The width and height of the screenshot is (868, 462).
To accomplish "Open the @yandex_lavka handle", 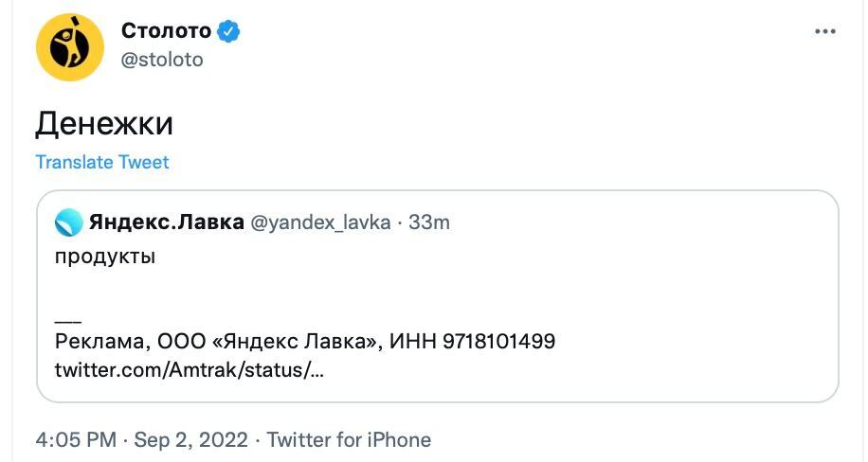I will click(x=319, y=222).
